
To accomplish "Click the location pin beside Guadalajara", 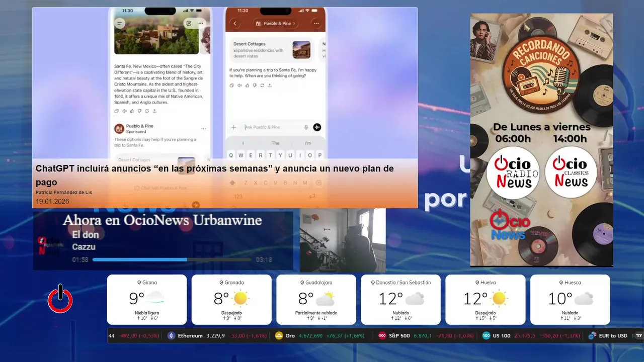I will tap(302, 283).
